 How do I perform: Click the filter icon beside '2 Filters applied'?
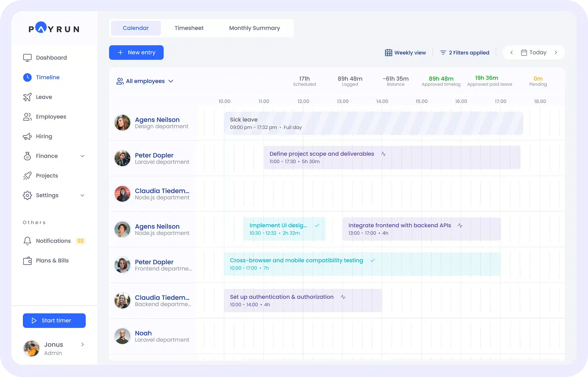click(x=443, y=52)
